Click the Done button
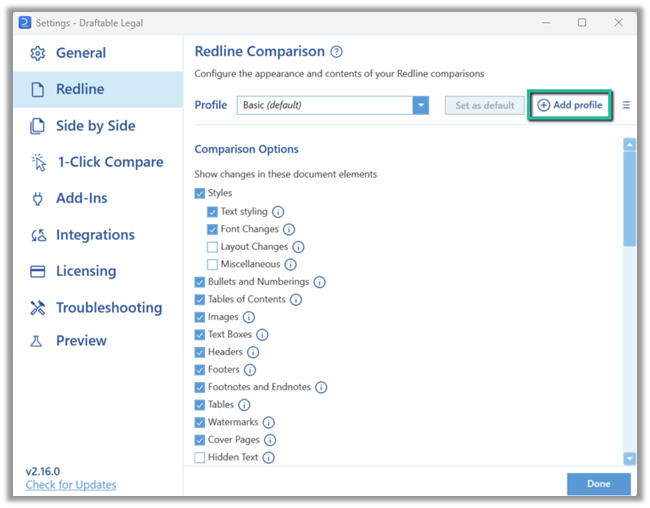 [599, 484]
